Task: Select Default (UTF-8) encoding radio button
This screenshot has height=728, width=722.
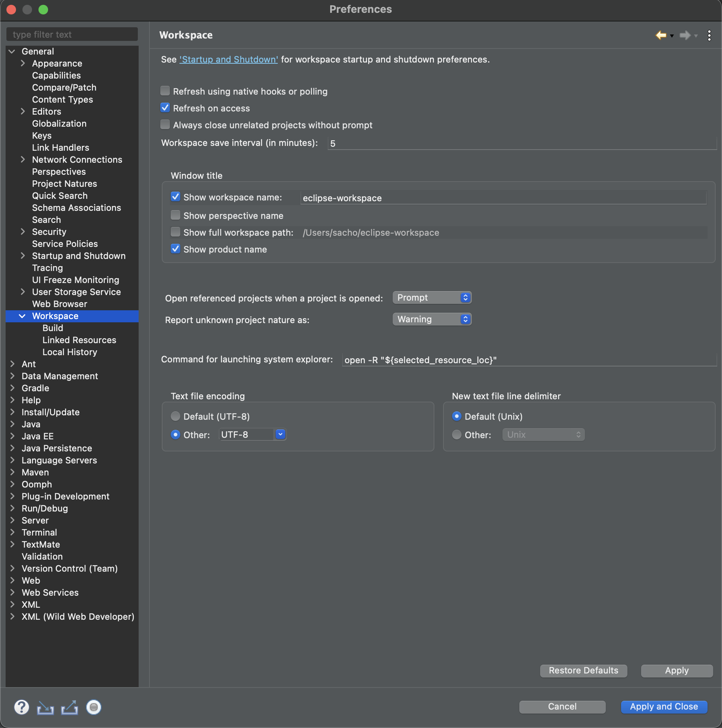Action: [175, 417]
